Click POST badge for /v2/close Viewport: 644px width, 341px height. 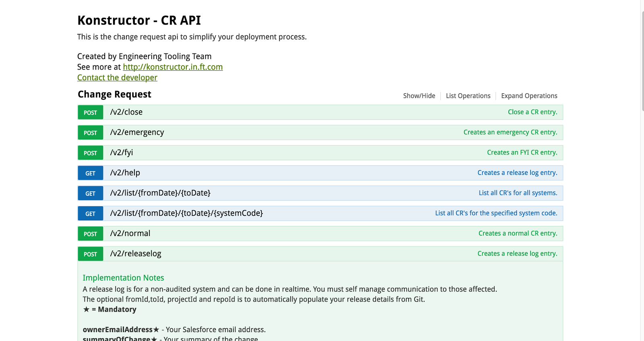[x=91, y=113]
